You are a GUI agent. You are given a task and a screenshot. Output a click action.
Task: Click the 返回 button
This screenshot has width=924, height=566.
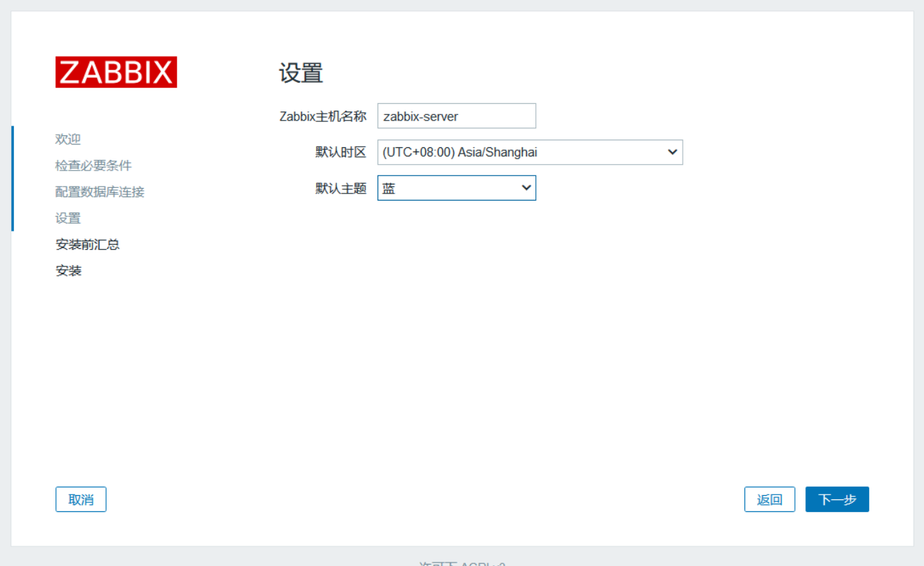pyautogui.click(x=770, y=499)
